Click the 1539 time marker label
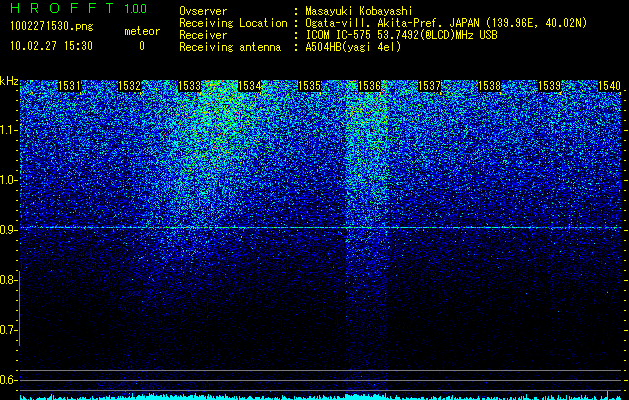The height and width of the screenshot is (400, 629). tap(550, 86)
